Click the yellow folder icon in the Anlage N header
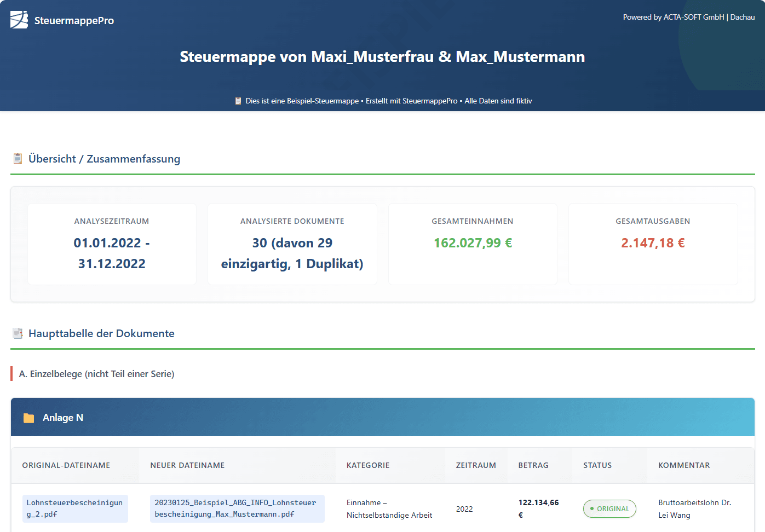 pyautogui.click(x=30, y=417)
